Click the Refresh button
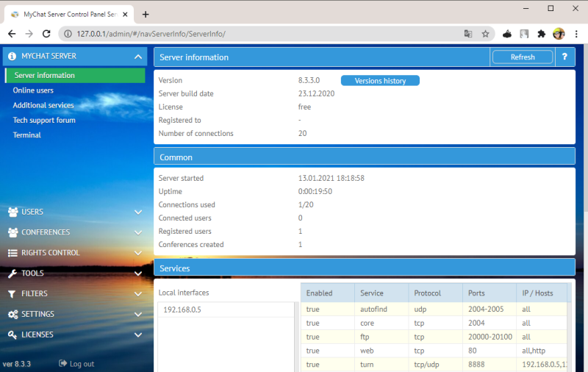The height and width of the screenshot is (372, 588). pos(523,57)
